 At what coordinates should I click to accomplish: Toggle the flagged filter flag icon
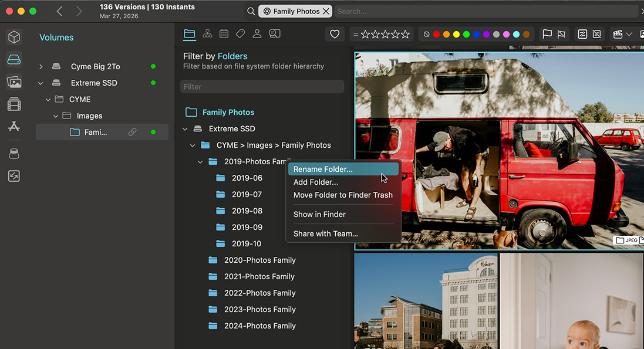click(547, 35)
